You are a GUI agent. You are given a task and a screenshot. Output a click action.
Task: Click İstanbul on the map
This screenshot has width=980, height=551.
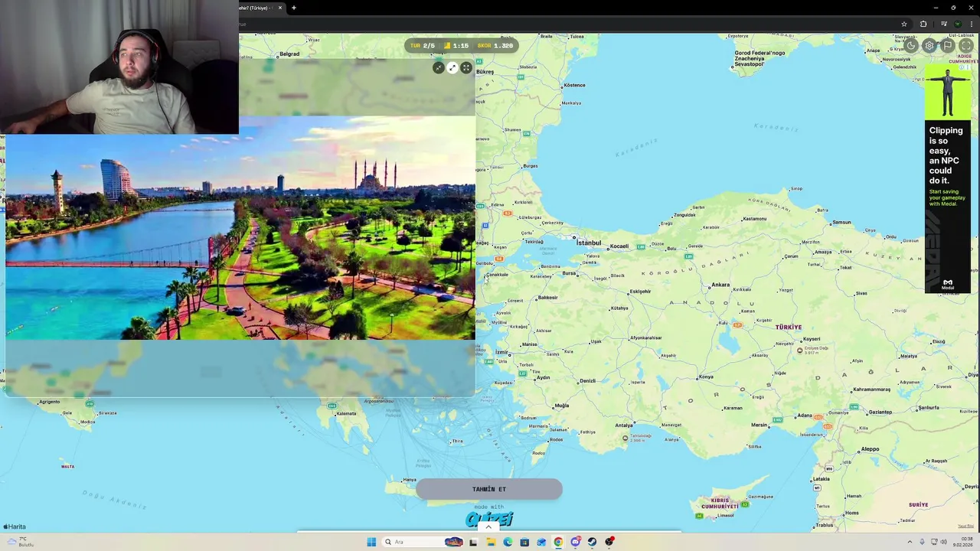(588, 243)
